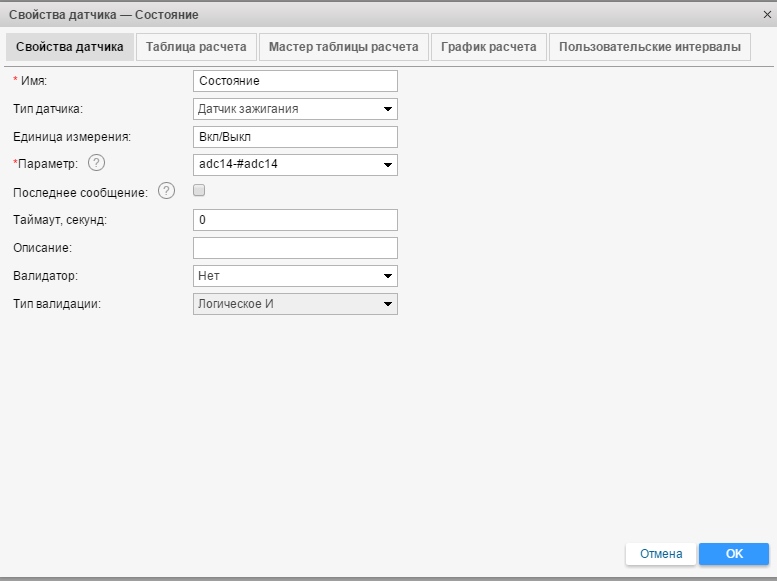Enable the Последнее сообщение checkbox
Screen dimensions: 777x581
(199, 191)
